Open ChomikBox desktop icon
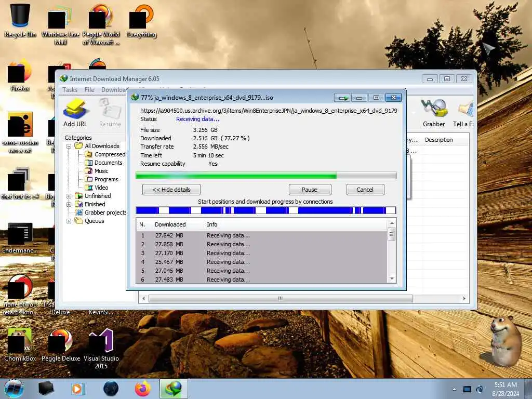 coord(20,344)
